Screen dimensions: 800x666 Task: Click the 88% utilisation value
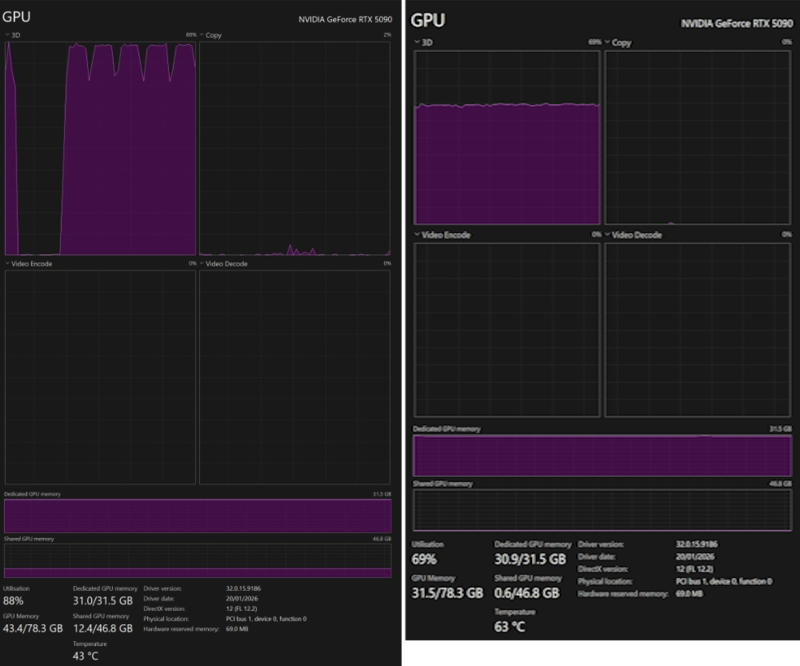click(x=14, y=601)
